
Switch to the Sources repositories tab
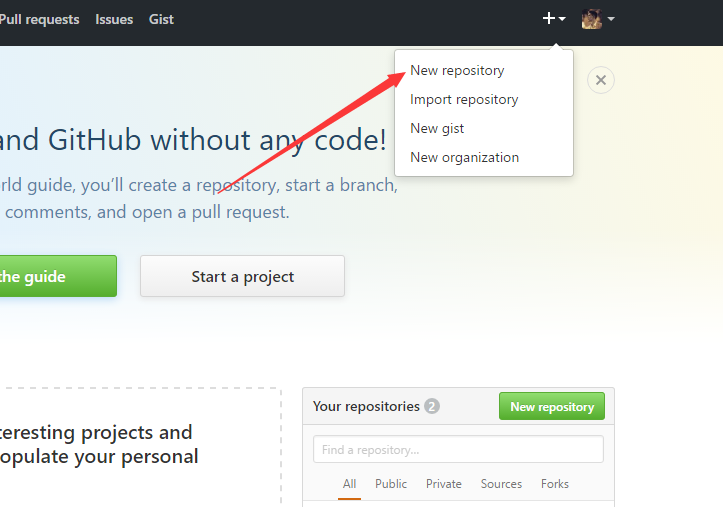pyautogui.click(x=501, y=484)
